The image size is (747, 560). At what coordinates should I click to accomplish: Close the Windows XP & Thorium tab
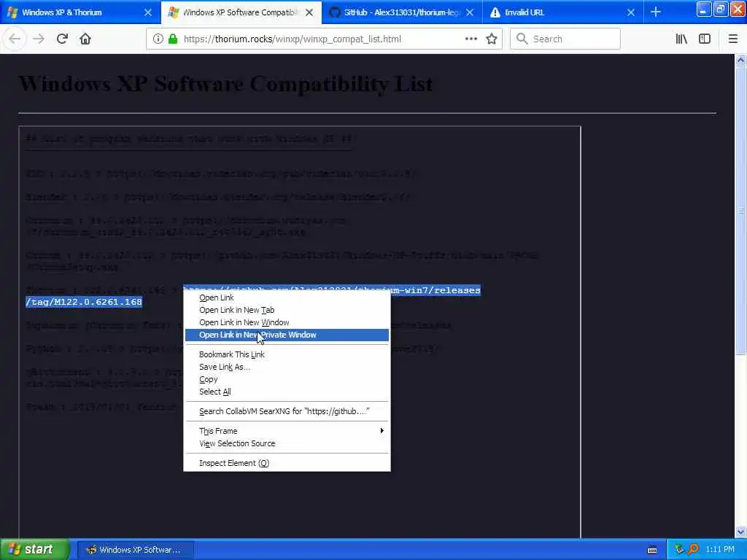point(148,12)
